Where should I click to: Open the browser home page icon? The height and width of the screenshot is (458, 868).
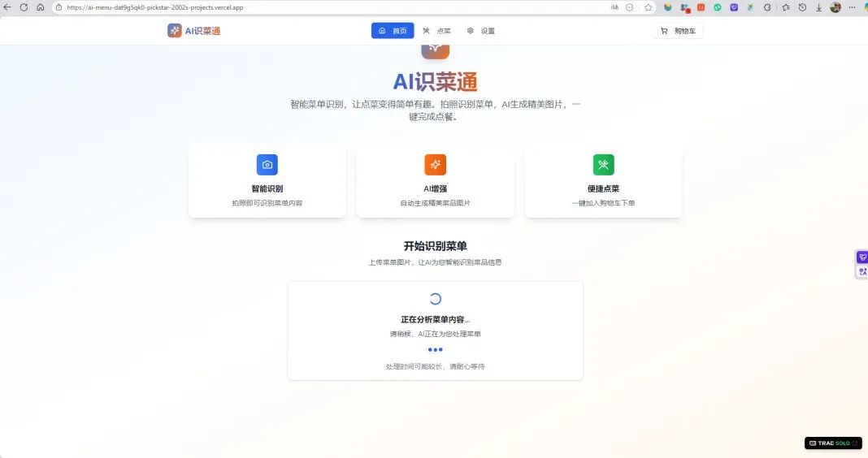[41, 7]
